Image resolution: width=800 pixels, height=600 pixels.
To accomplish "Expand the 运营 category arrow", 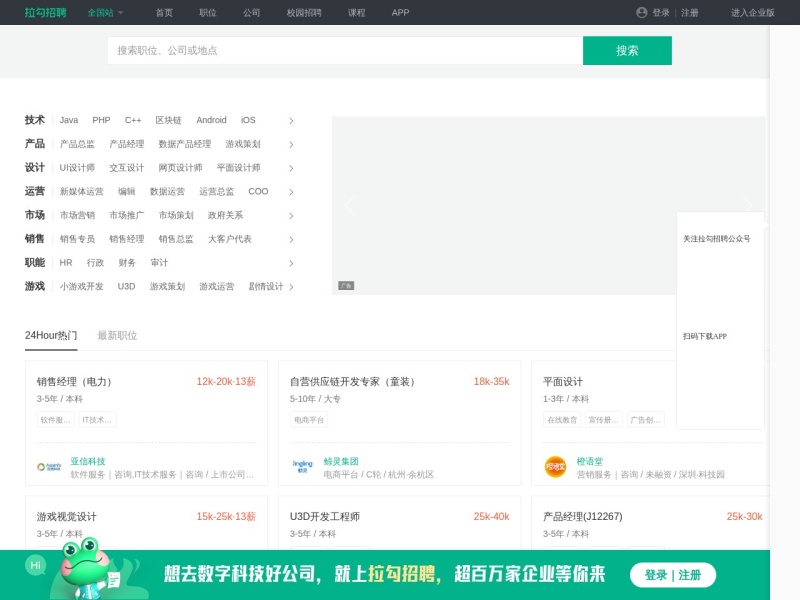I will pyautogui.click(x=291, y=192).
